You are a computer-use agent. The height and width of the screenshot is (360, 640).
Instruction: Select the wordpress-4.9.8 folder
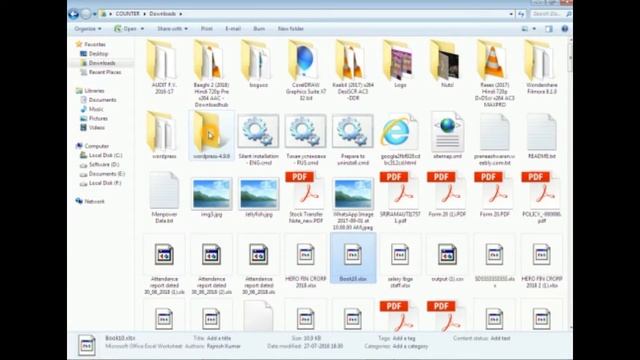point(211,136)
